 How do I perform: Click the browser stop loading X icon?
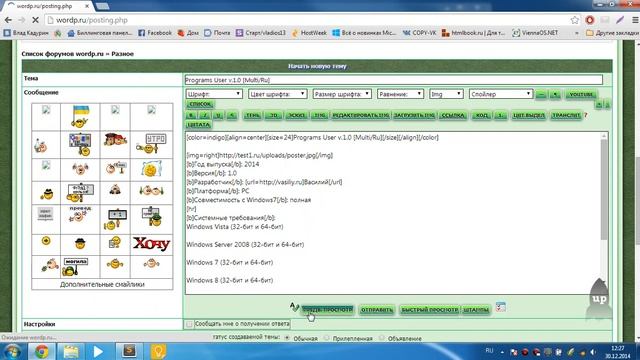coord(35,20)
